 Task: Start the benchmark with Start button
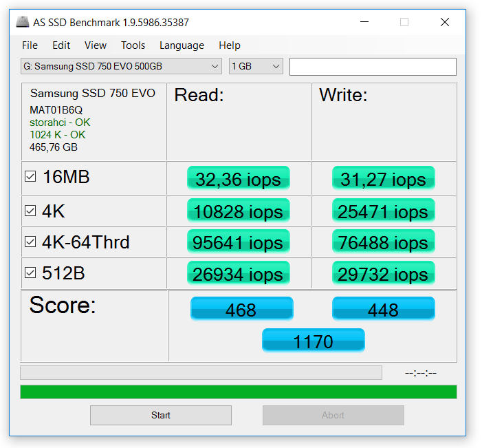161,415
